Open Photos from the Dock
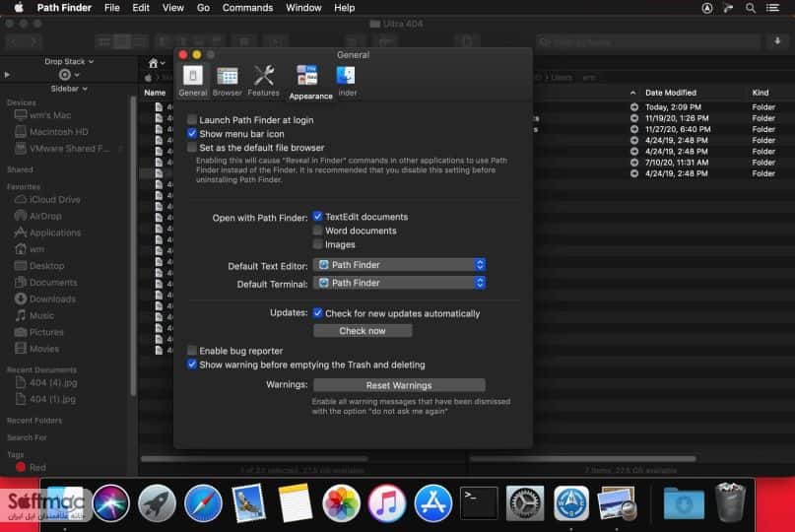This screenshot has width=795, height=532. click(341, 503)
